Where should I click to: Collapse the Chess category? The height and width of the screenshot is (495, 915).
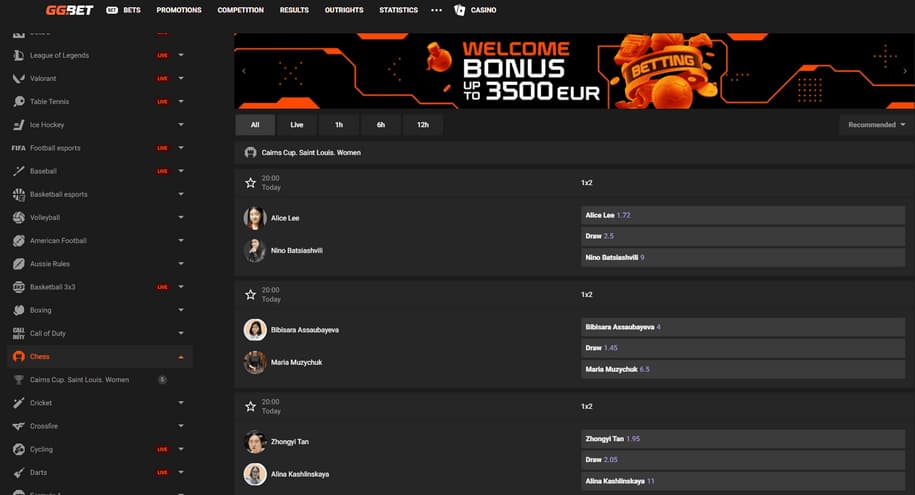click(181, 357)
